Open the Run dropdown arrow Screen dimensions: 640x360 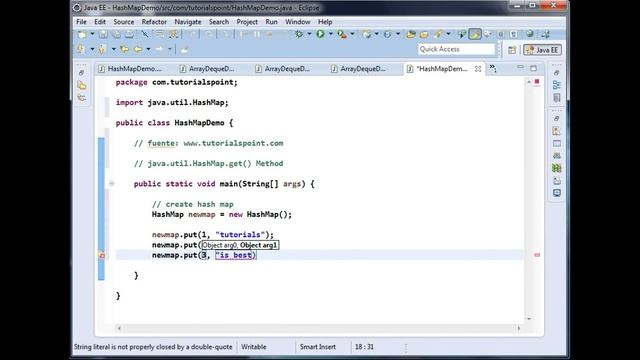click(330, 34)
